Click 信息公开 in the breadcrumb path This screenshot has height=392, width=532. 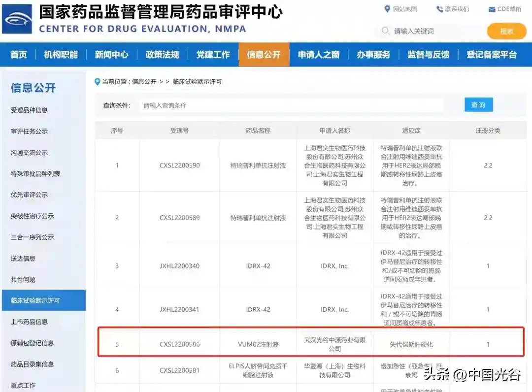pyautogui.click(x=144, y=82)
